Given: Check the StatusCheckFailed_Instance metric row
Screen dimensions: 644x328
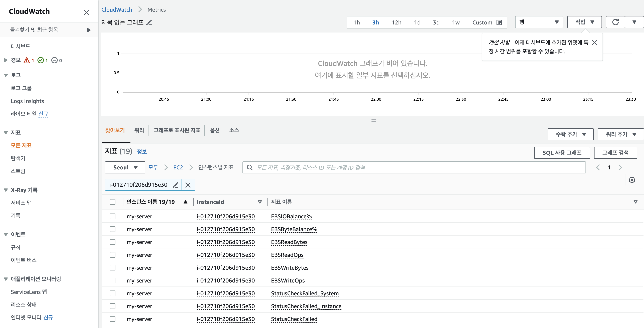Looking at the screenshot, I should 113,306.
